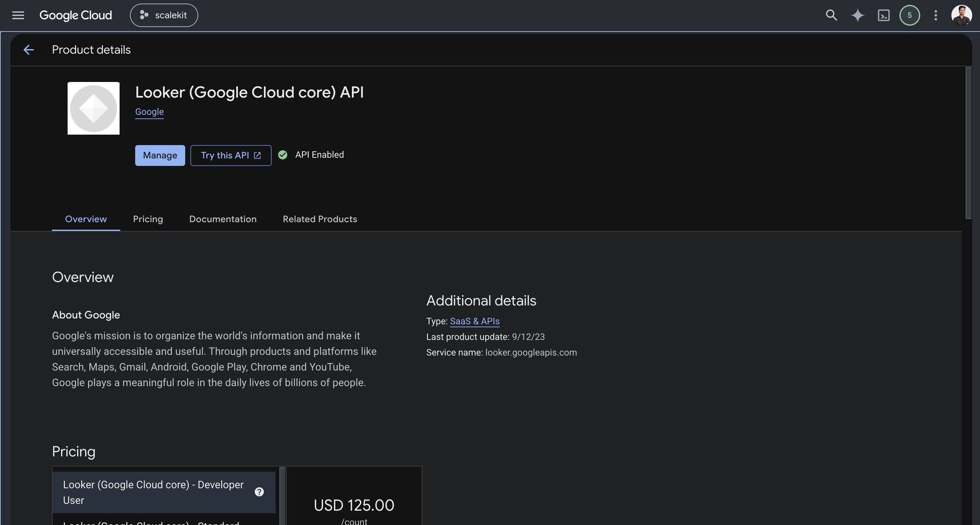980x525 pixels.
Task: Click the Looker API product logo
Action: tap(94, 108)
